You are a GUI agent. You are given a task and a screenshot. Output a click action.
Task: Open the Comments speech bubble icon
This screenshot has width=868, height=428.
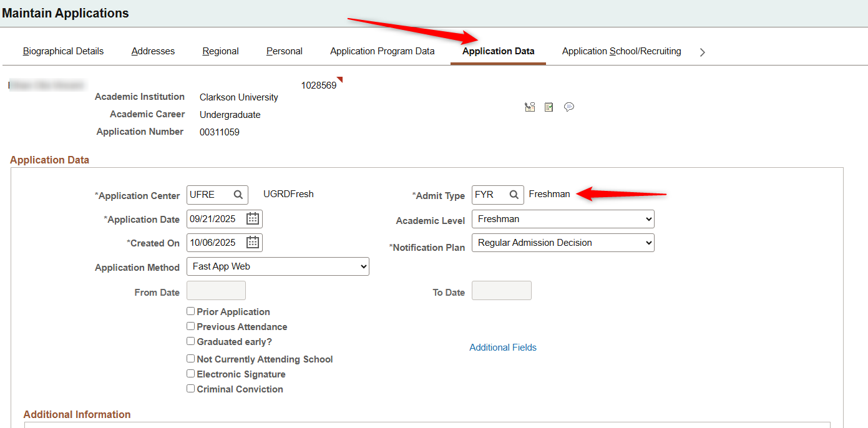[x=568, y=107]
